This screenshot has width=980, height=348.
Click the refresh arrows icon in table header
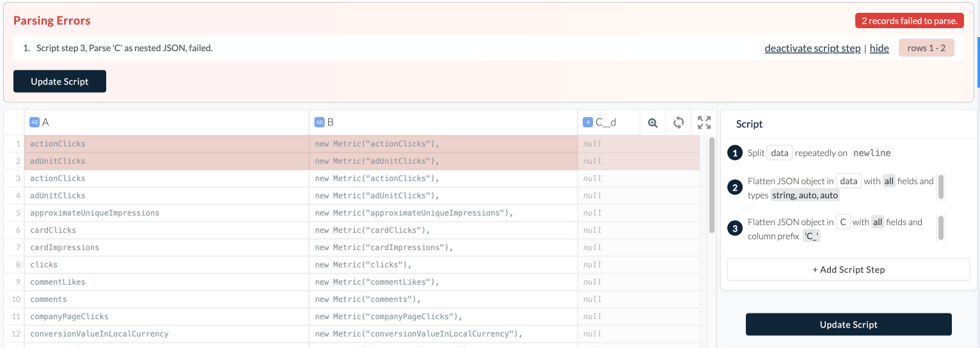[679, 123]
